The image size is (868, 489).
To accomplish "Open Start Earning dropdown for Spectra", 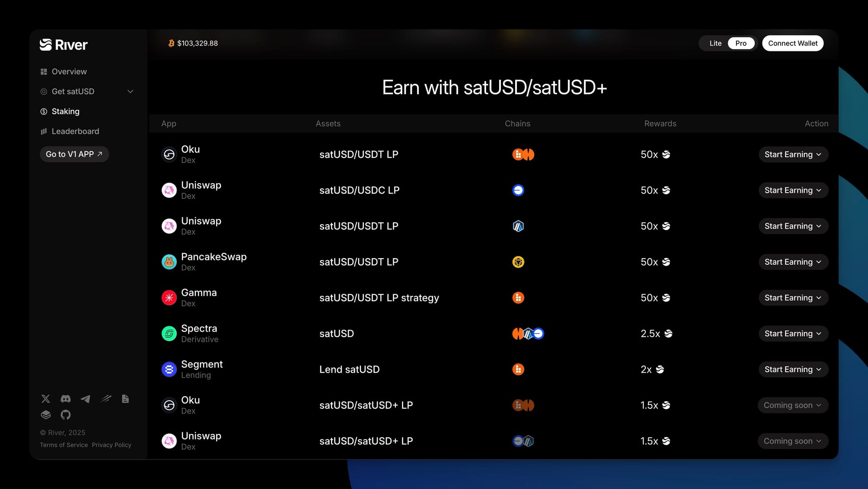I will pos(793,333).
